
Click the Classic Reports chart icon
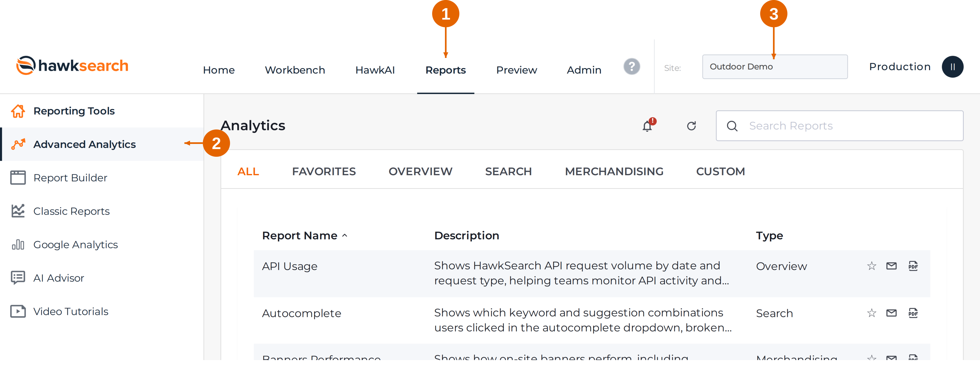pos(18,211)
